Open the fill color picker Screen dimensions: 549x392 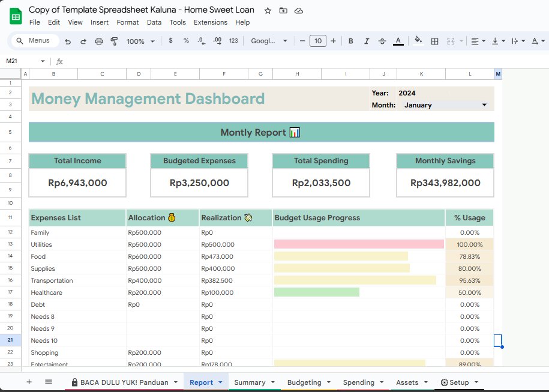tap(418, 41)
